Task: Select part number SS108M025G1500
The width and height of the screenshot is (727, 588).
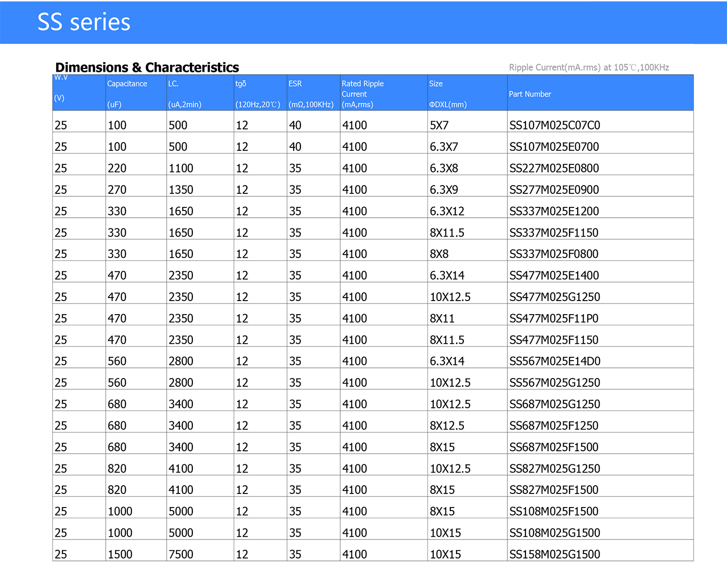Action: [554, 533]
